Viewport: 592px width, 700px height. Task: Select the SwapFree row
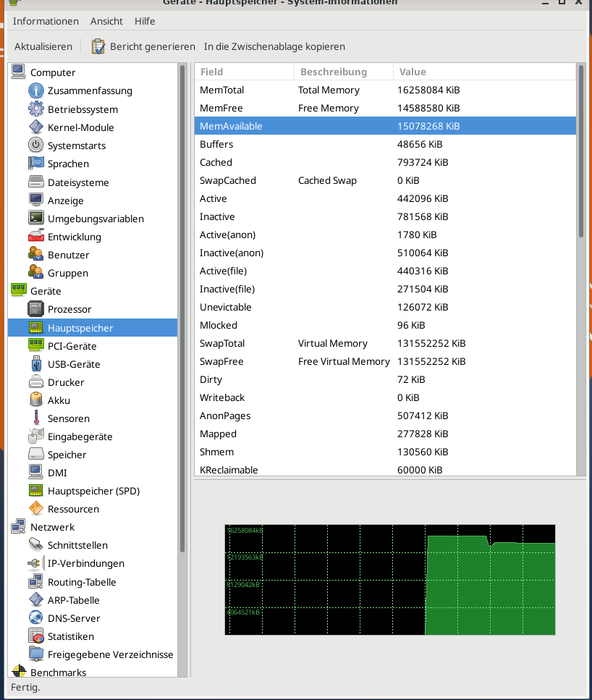pos(385,361)
